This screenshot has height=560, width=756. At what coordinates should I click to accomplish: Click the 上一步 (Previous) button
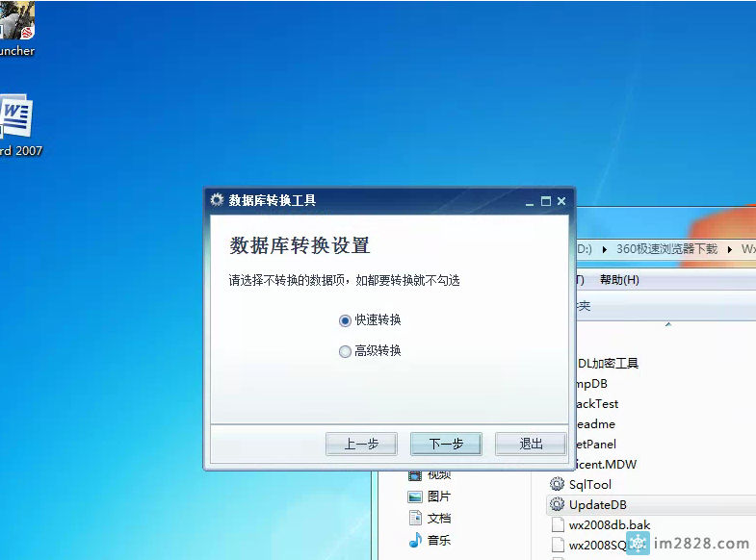(361, 444)
